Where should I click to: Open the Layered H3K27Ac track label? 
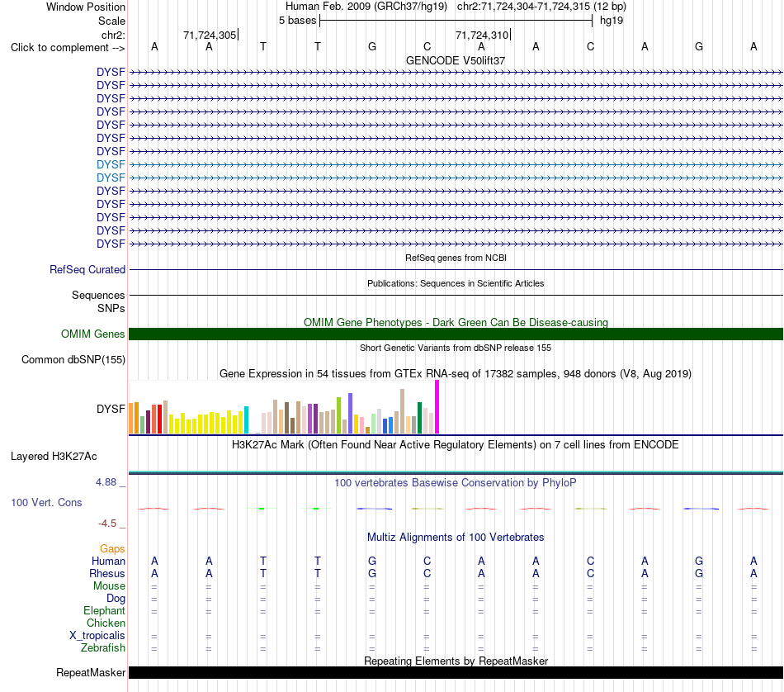click(54, 457)
